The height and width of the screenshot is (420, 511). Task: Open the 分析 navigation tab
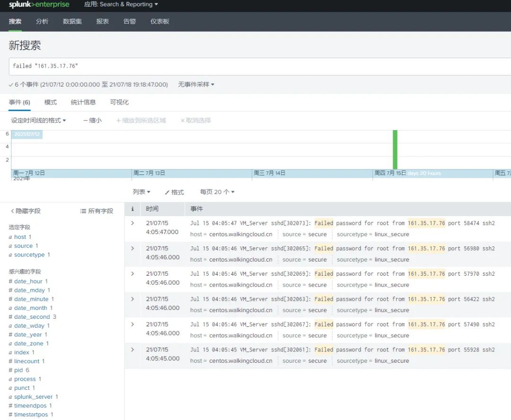pyautogui.click(x=42, y=21)
